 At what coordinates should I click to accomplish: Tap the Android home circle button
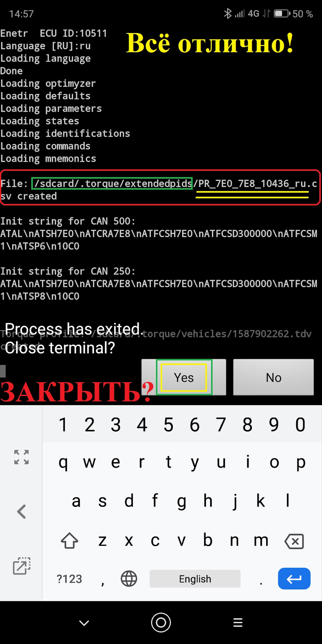coord(161,623)
